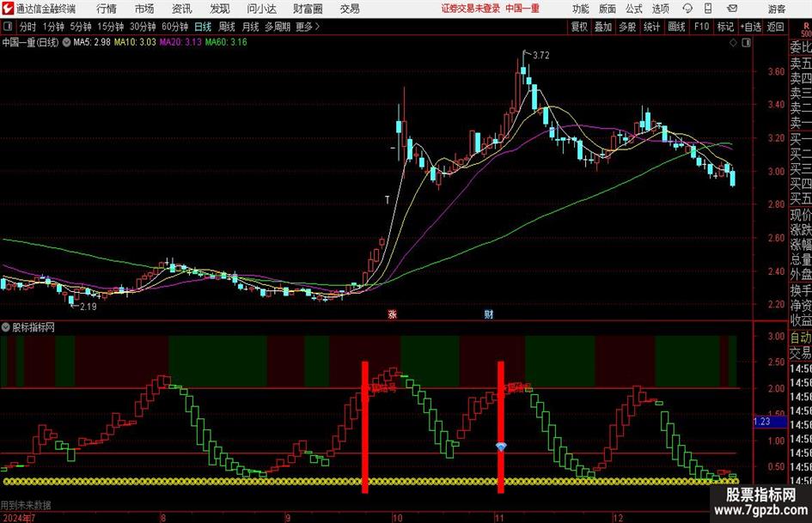Switch to the 月线 monthly tab
The image size is (812, 523).
click(x=251, y=27)
